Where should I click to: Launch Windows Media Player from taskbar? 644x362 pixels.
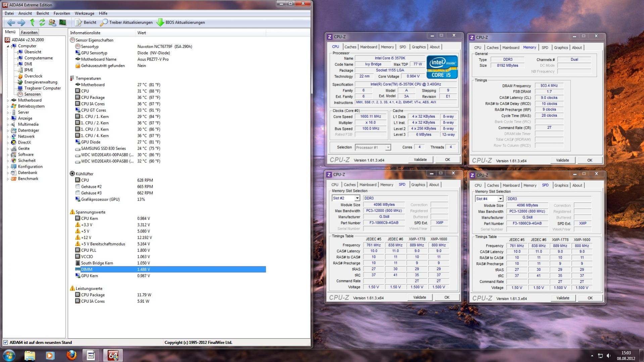pyautogui.click(x=50, y=355)
